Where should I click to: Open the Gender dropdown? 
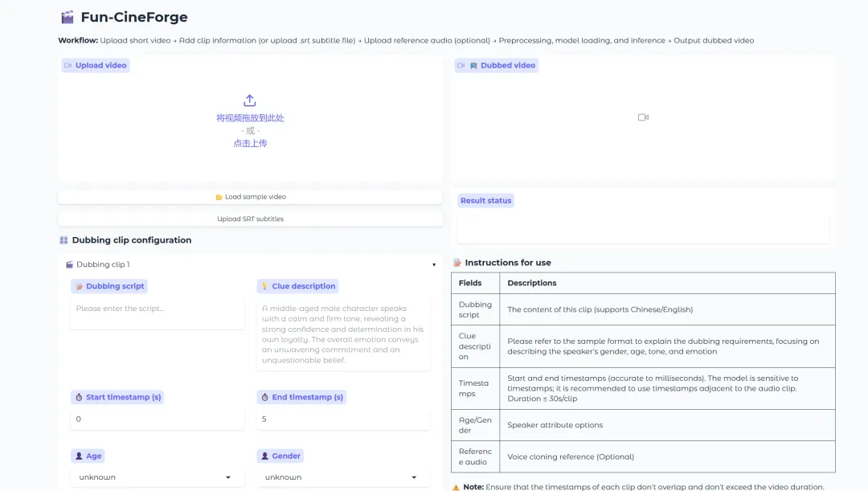(343, 477)
